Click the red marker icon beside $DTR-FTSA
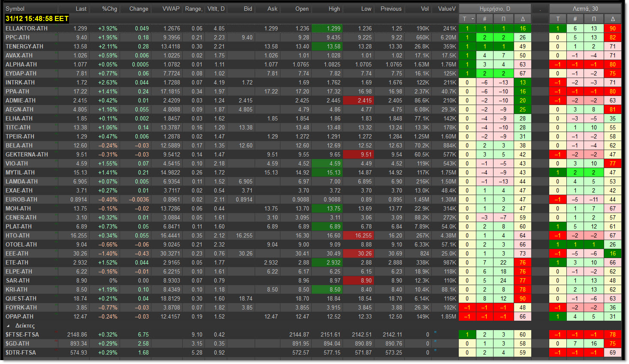 pos(56,349)
